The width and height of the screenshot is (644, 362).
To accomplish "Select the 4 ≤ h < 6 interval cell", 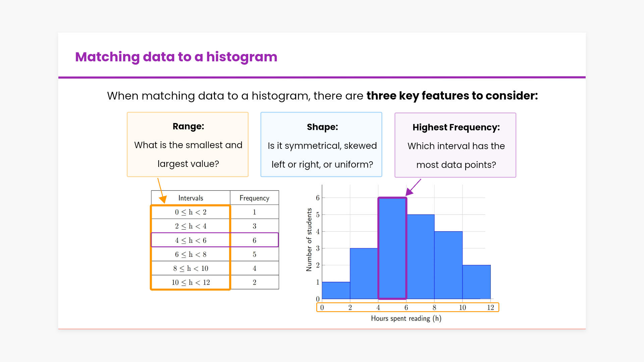I will tap(191, 240).
